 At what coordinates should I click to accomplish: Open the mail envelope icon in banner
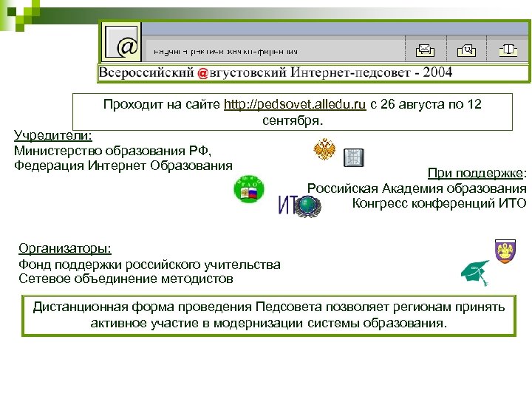(425, 50)
